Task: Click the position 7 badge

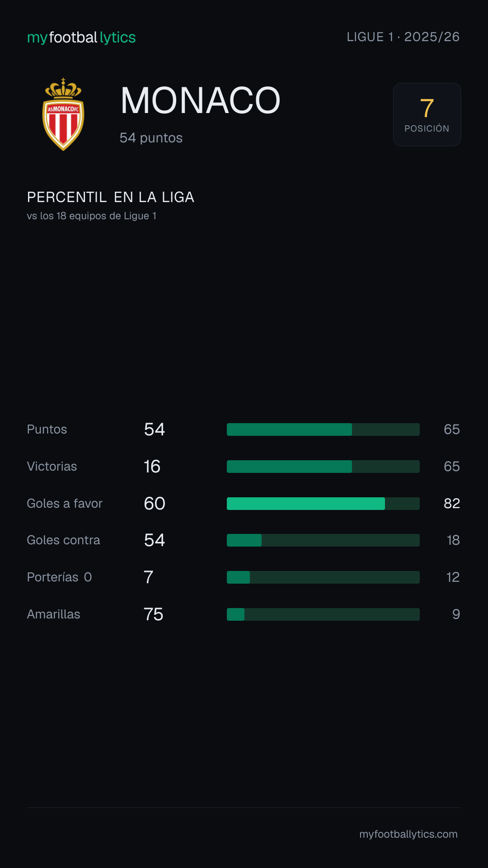Action: coord(427,114)
